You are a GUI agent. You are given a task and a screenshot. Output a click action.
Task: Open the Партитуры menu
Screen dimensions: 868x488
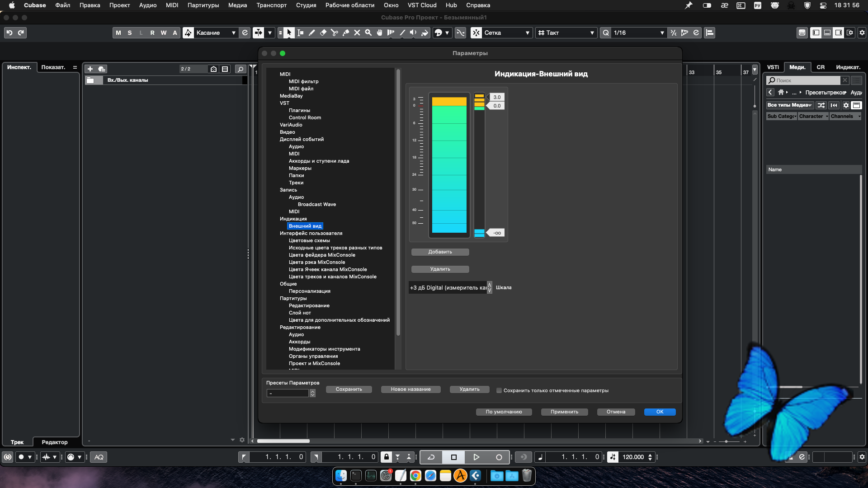(203, 5)
